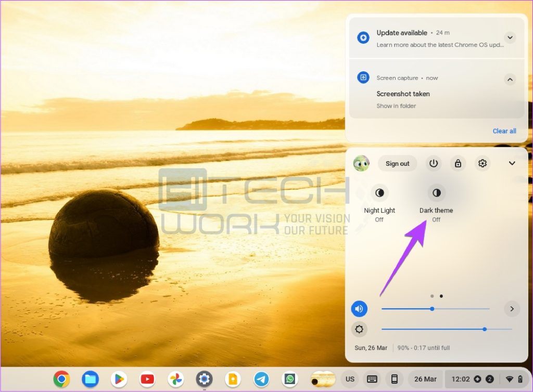Lock the screen with padlock icon
The image size is (533, 392).
tap(458, 163)
